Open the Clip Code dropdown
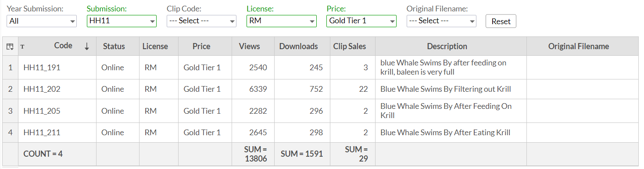The image size is (644, 169). tap(202, 21)
